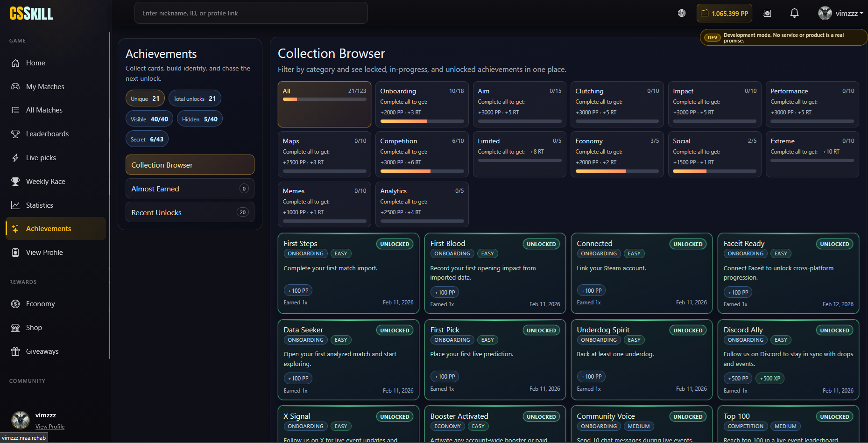Screen dimensions: 868x443
Task: Open the Shop from the sidebar
Action: point(33,327)
